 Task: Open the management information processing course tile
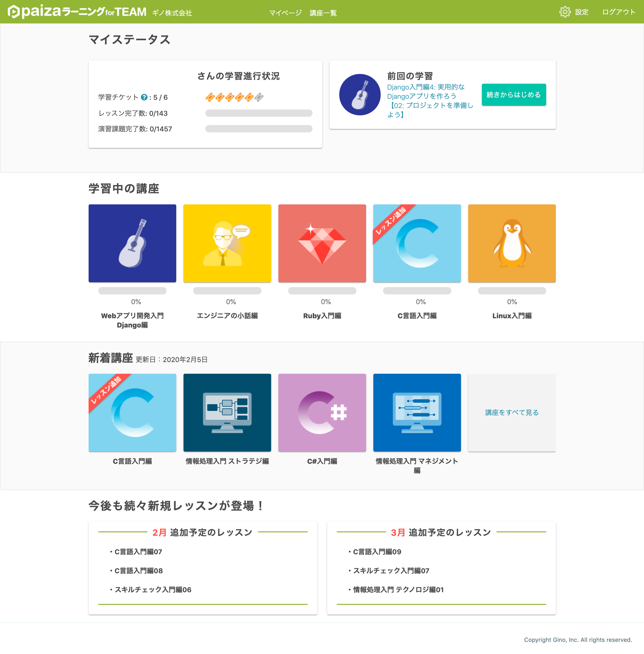point(417,412)
